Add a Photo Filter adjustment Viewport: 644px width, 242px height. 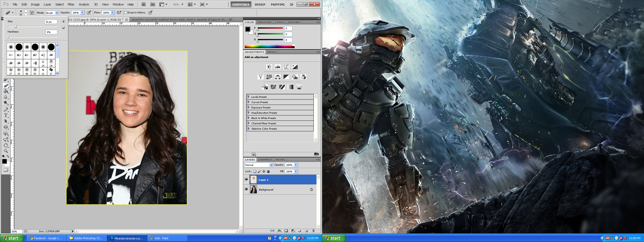pyautogui.click(x=295, y=77)
